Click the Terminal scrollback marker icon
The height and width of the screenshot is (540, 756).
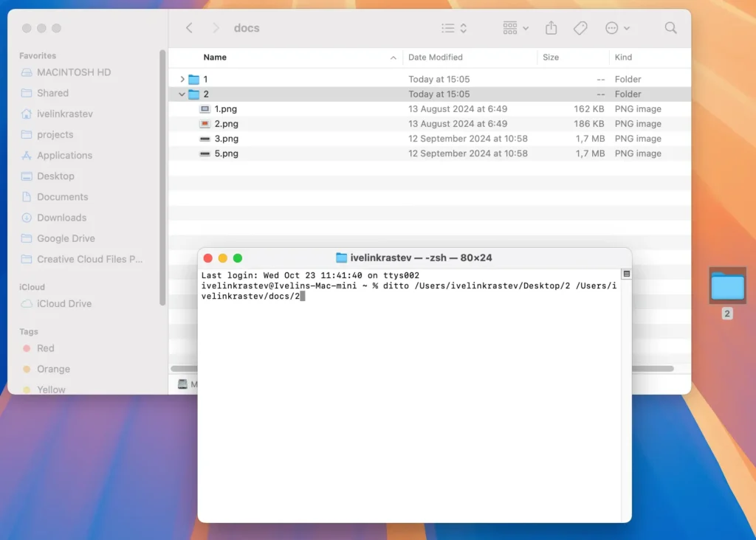pyautogui.click(x=626, y=274)
